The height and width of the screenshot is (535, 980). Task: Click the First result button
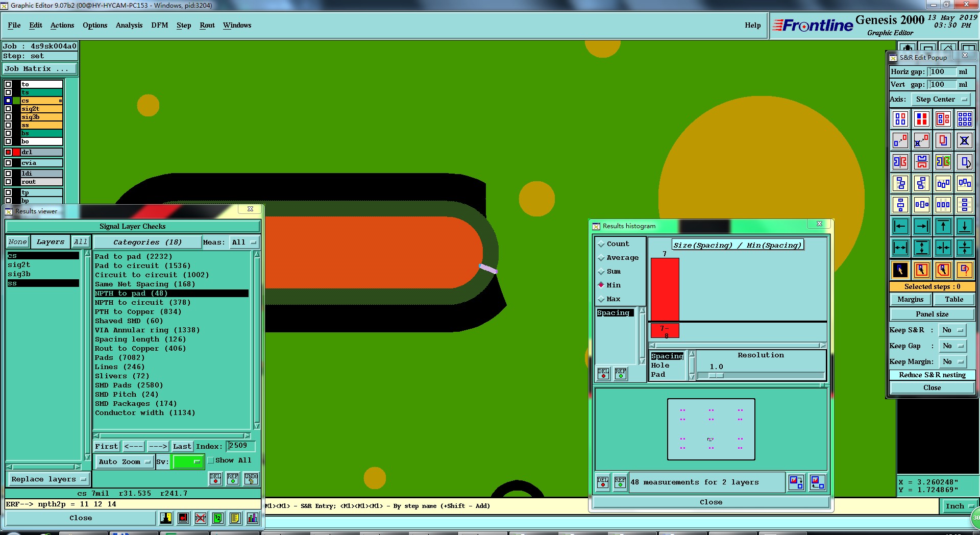click(x=107, y=447)
